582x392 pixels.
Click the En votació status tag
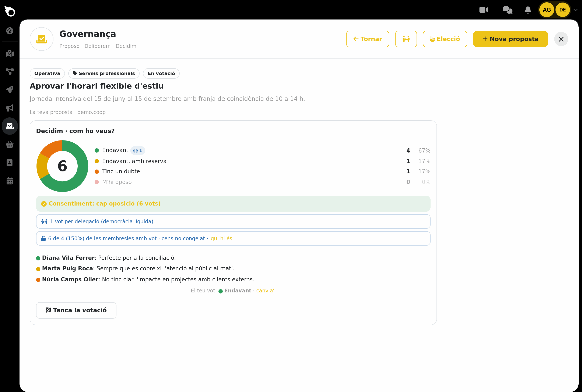(x=161, y=73)
